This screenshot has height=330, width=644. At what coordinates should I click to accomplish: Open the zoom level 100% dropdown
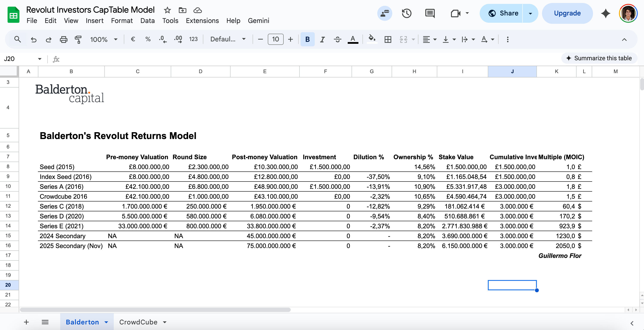click(x=103, y=39)
